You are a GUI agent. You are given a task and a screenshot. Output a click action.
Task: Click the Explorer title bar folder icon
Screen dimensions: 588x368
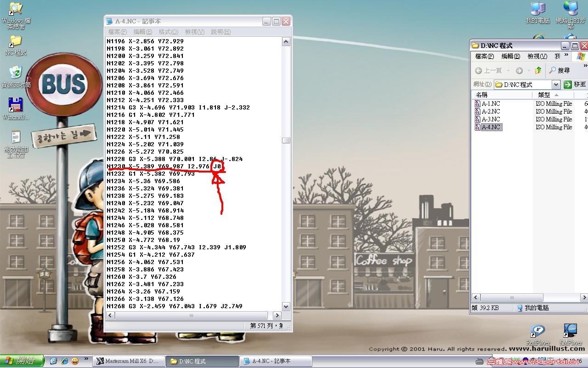pyautogui.click(x=475, y=46)
